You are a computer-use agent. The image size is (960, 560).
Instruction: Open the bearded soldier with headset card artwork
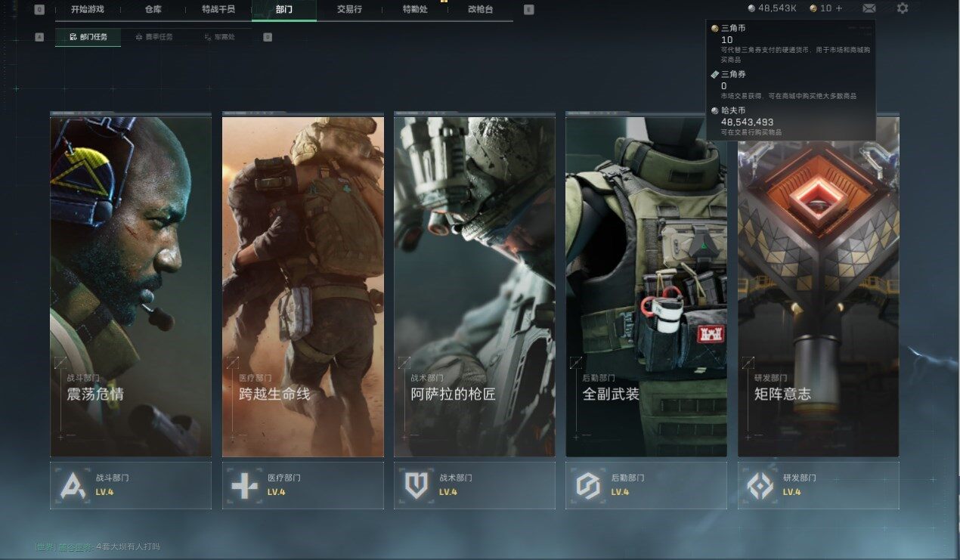pos(131,286)
